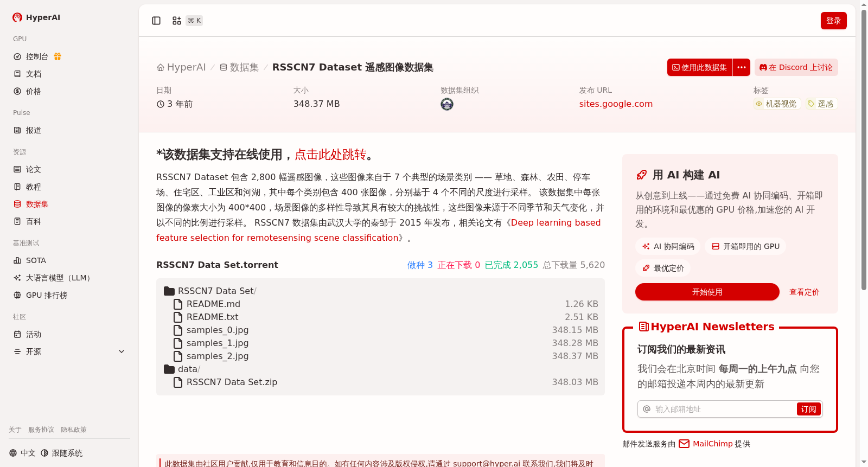The height and width of the screenshot is (467, 868).
Task: Click the AI 协同编码 chip
Action: coord(668,246)
